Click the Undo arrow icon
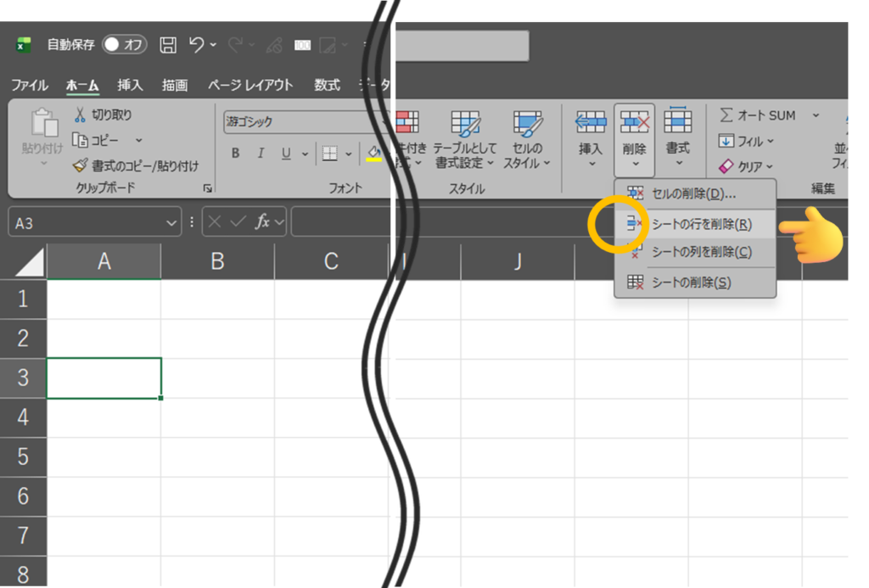 click(197, 45)
